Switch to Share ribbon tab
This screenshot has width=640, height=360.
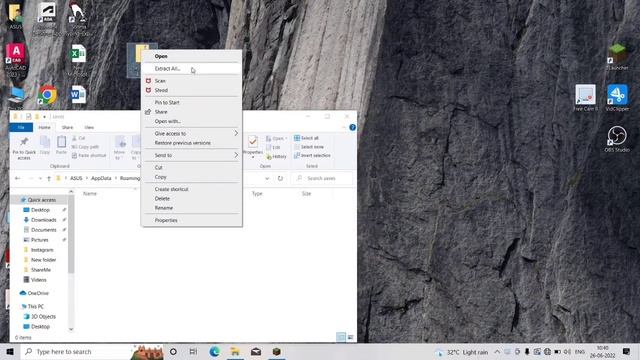pyautogui.click(x=67, y=127)
